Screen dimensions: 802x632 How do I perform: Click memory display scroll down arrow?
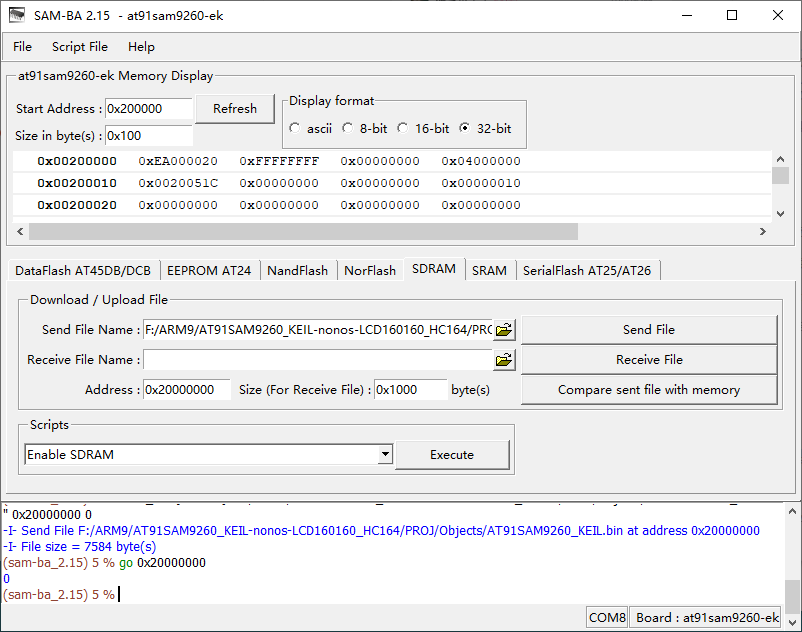click(781, 214)
